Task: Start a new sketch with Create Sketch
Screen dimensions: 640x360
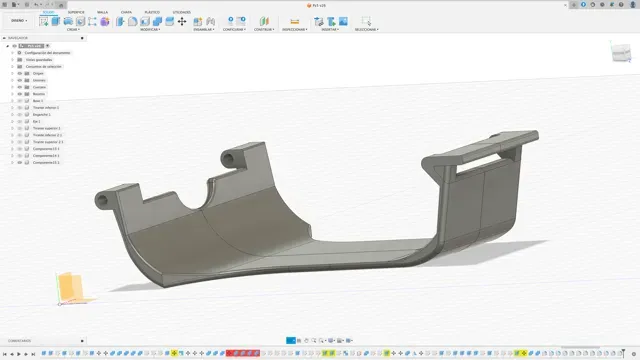Action: tap(44, 21)
